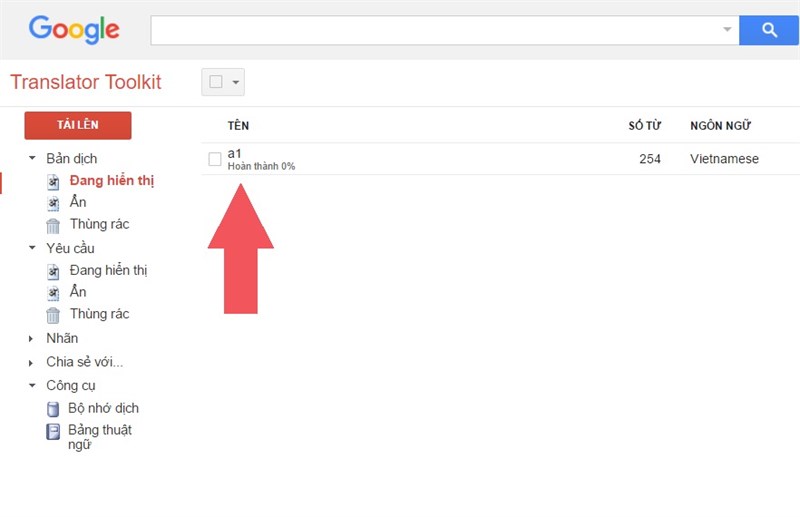Click the Google logo
This screenshot has height=517, width=800.
[x=74, y=30]
